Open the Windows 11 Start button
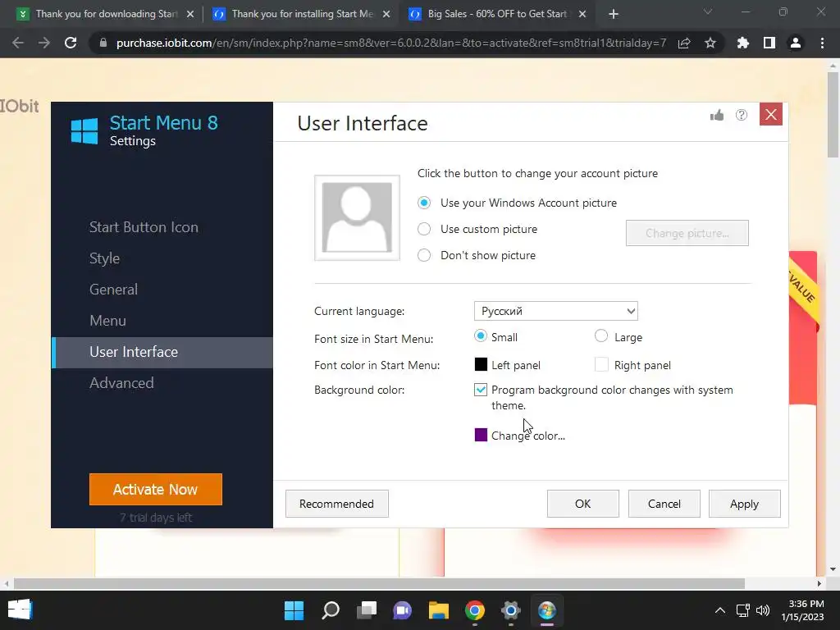 (294, 610)
